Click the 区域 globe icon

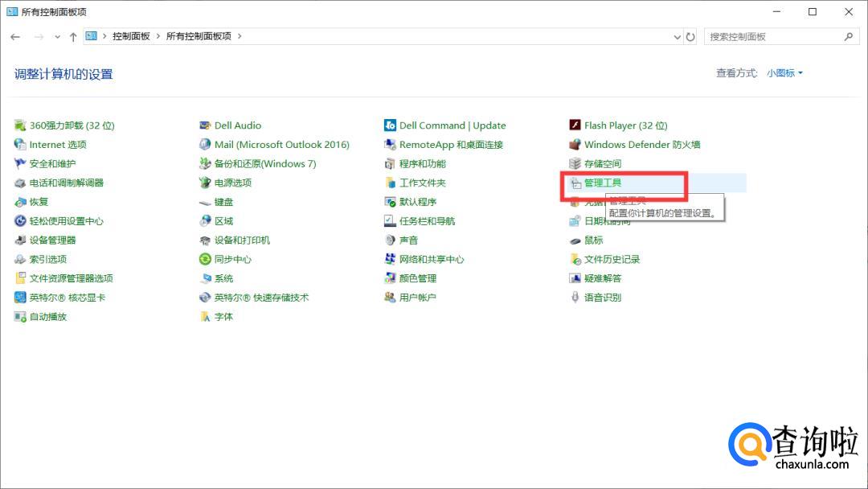(205, 221)
